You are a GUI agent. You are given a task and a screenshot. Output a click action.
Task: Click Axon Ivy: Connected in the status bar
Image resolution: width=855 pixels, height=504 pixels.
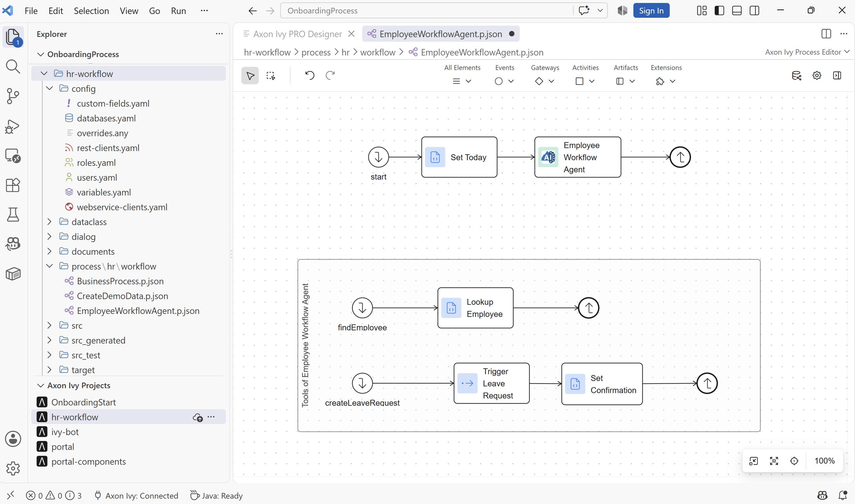pos(136,495)
